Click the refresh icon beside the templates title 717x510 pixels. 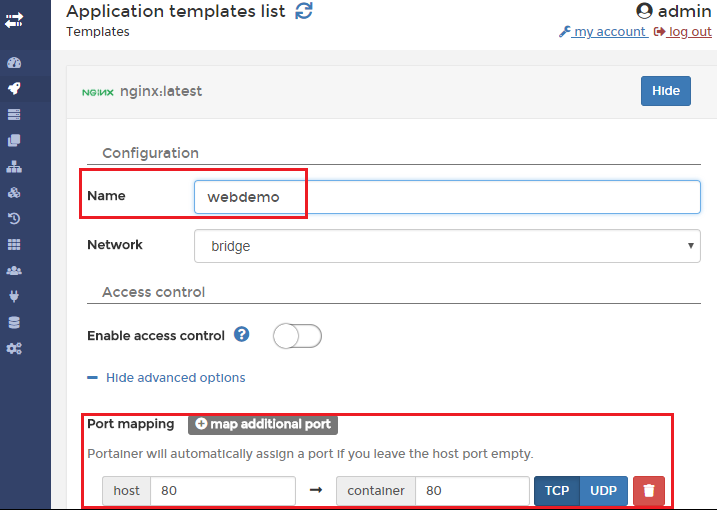pos(304,11)
